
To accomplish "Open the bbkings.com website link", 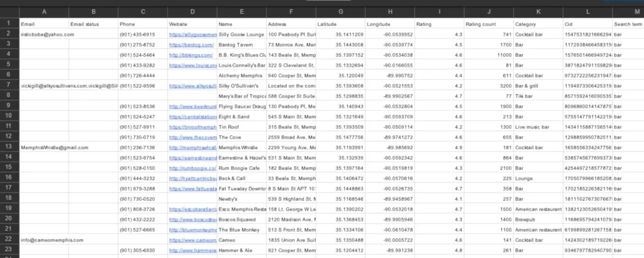I will (191, 55).
